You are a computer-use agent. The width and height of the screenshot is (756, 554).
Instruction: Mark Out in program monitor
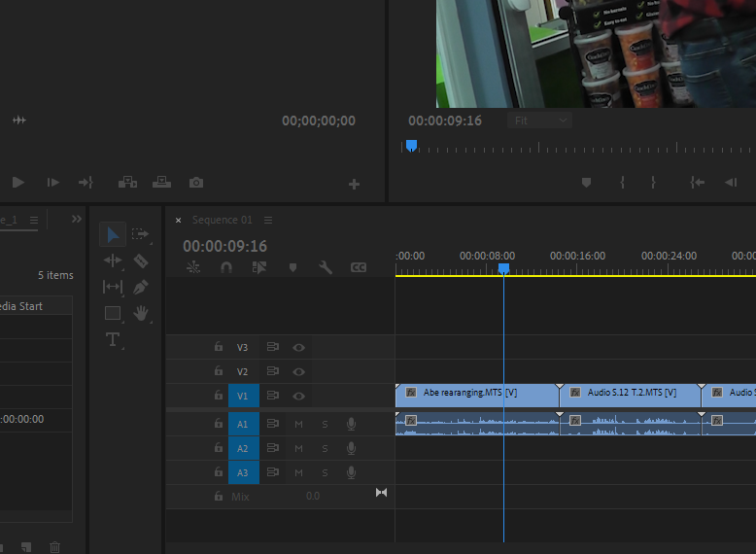click(653, 183)
